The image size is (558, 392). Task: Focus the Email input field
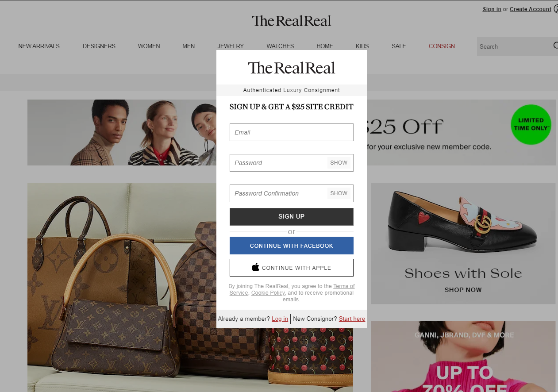(x=292, y=132)
